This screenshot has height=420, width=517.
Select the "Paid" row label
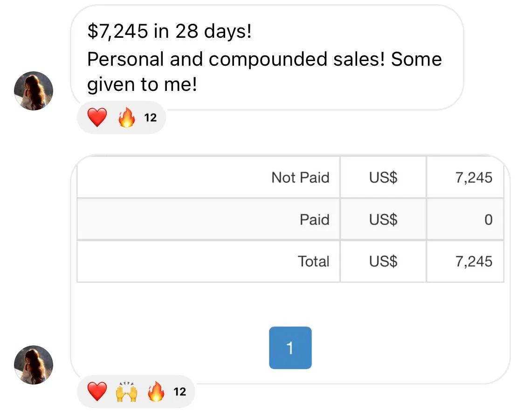(314, 220)
